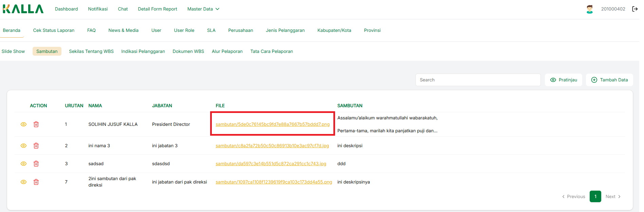This screenshot has width=644, height=212.
Task: Open the user avatar profile
Action: click(590, 9)
